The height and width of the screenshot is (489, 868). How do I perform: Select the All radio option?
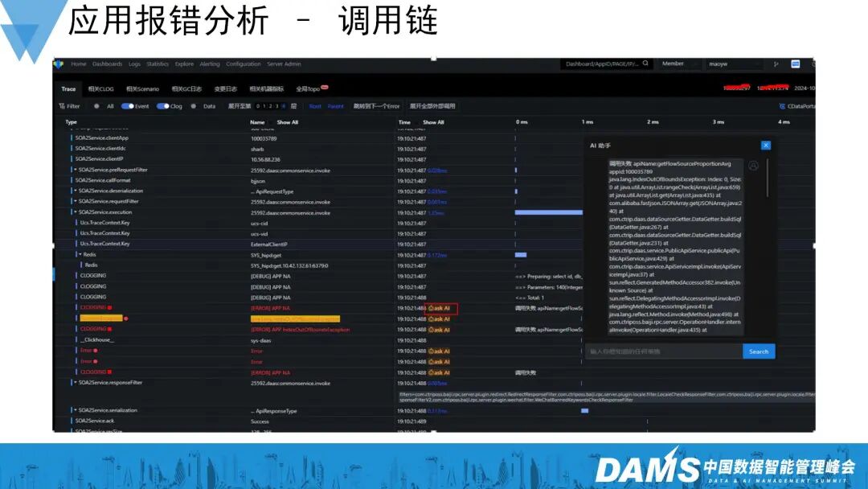(x=97, y=106)
